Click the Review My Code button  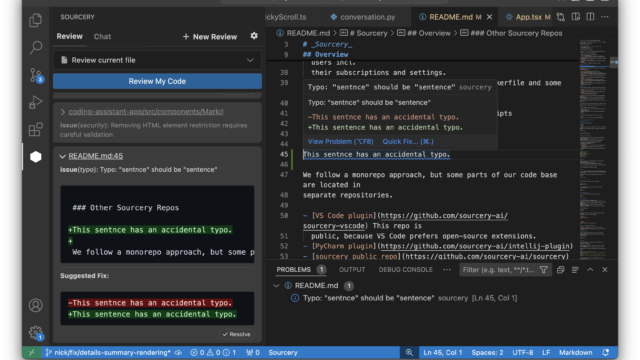pos(157,81)
